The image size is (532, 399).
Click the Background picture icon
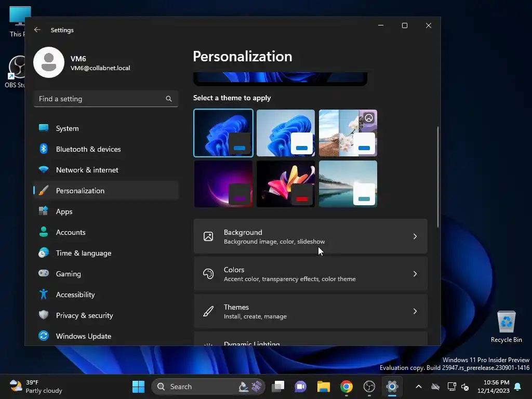tap(208, 236)
